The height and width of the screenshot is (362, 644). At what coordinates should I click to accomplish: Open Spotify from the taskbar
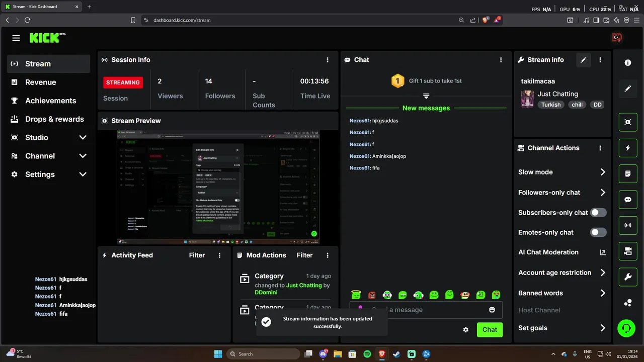coord(367,354)
